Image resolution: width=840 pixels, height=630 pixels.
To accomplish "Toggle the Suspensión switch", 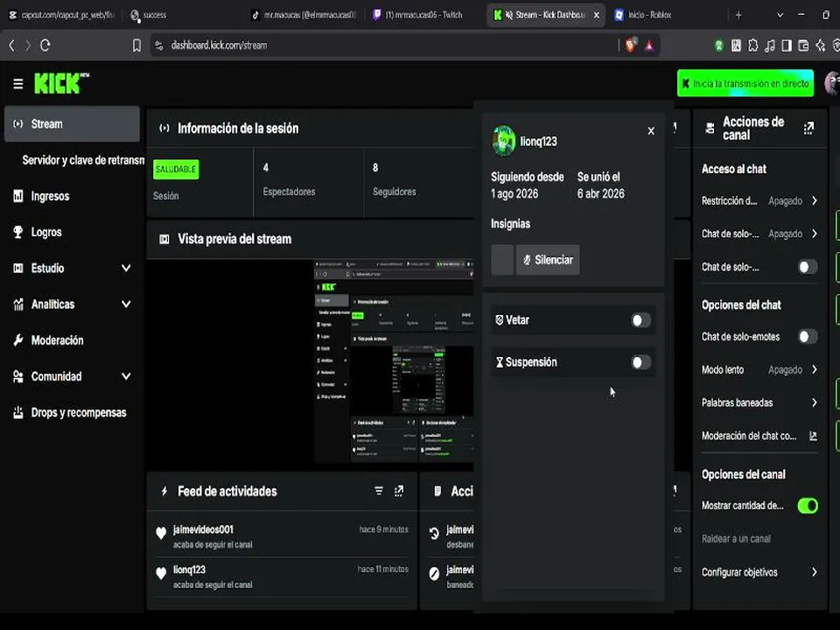I will coord(640,362).
